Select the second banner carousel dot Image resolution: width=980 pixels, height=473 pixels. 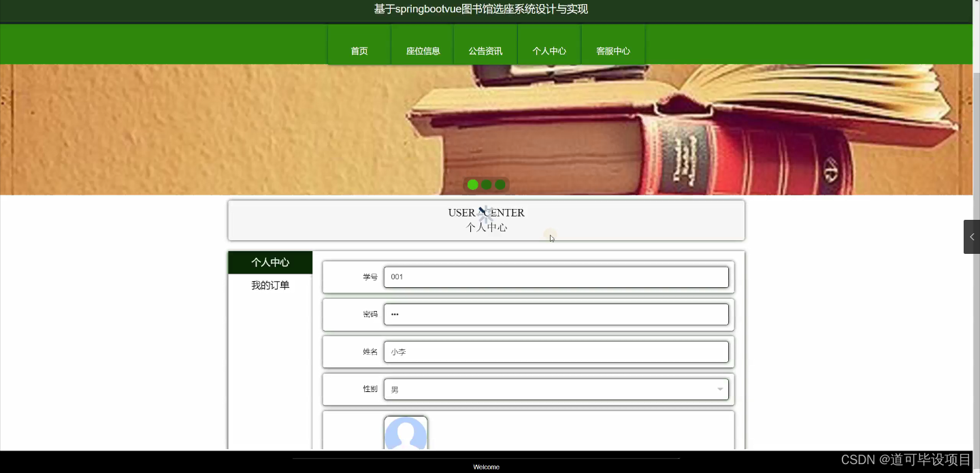click(x=487, y=184)
